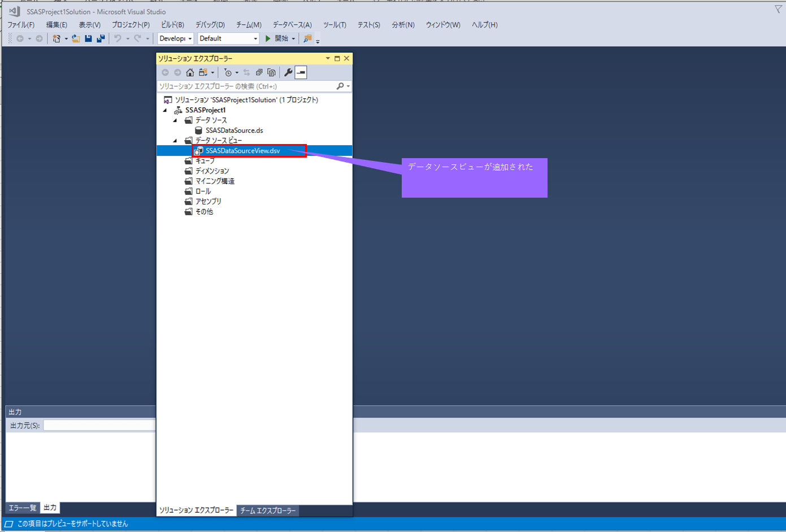Viewport: 786px width, 532px height.
Task: Click the Save All toolbar icon
Action: coord(101,38)
